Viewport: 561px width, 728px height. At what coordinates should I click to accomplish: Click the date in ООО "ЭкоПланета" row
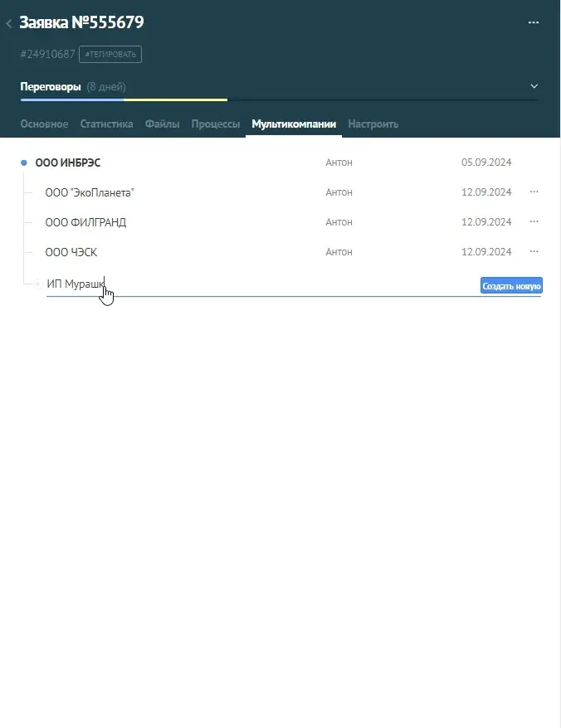(x=486, y=192)
